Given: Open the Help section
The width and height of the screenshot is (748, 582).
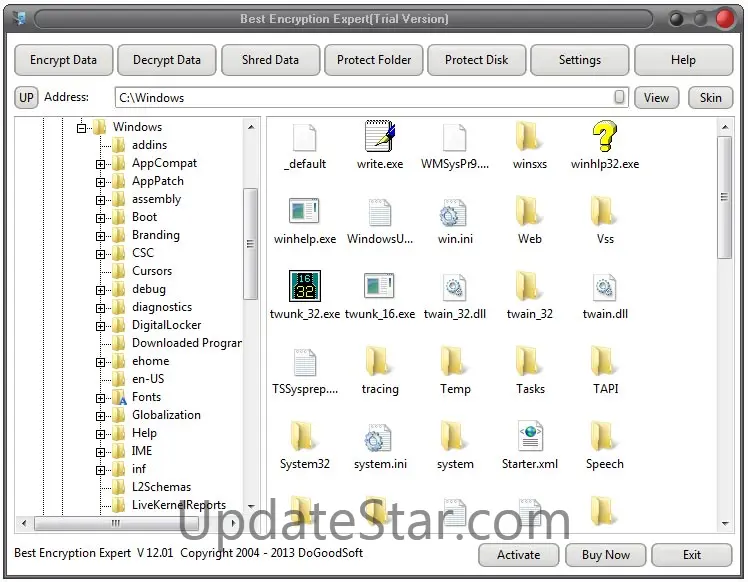Looking at the screenshot, I should click(x=683, y=60).
